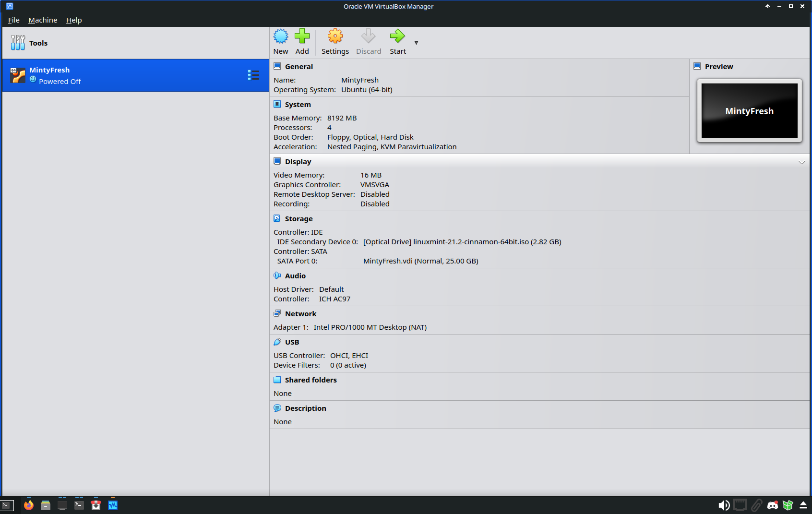Click the Shared folders section icon

[277, 380]
